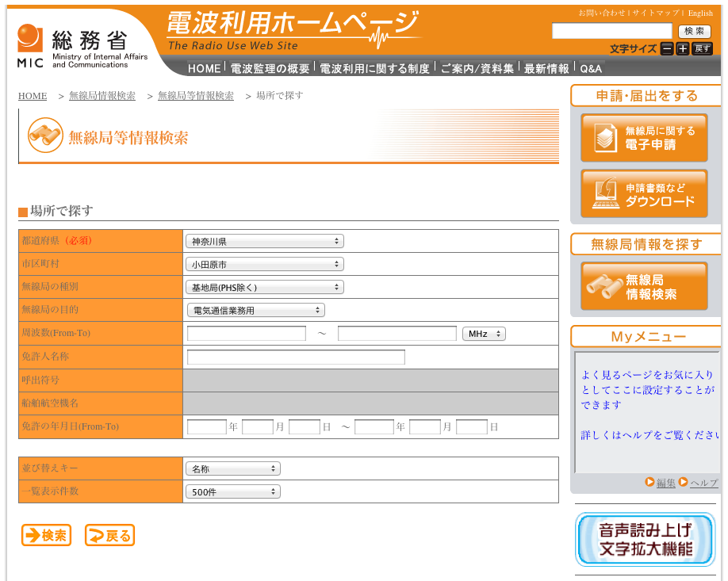Click the 電波利用ホームページ site title
This screenshot has width=728, height=581.
tap(293, 29)
